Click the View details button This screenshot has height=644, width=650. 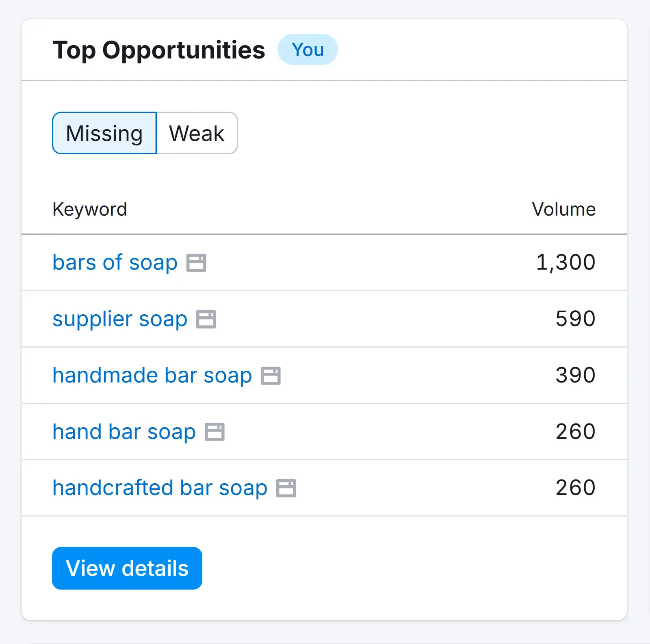127,568
